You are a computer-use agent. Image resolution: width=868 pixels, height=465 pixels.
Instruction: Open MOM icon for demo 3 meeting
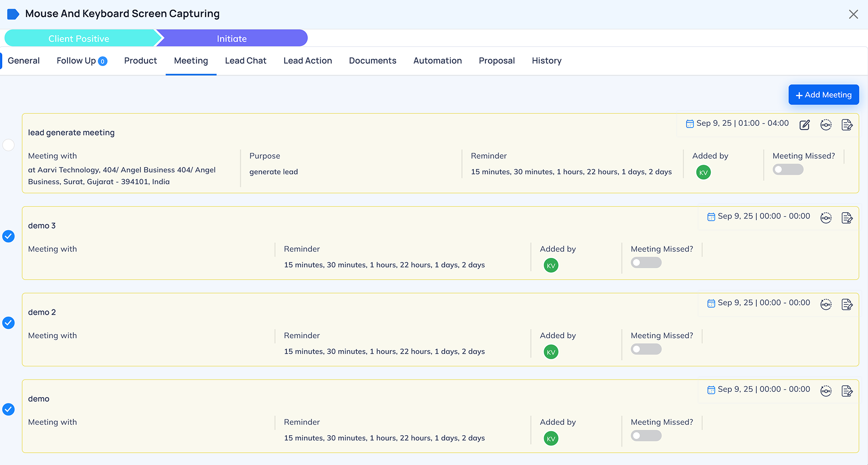[826, 218]
